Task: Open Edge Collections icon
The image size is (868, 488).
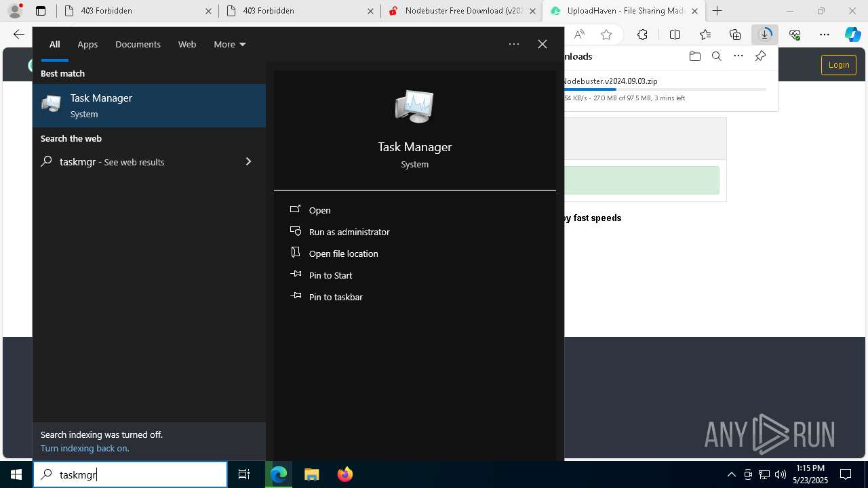Action: 735,35
